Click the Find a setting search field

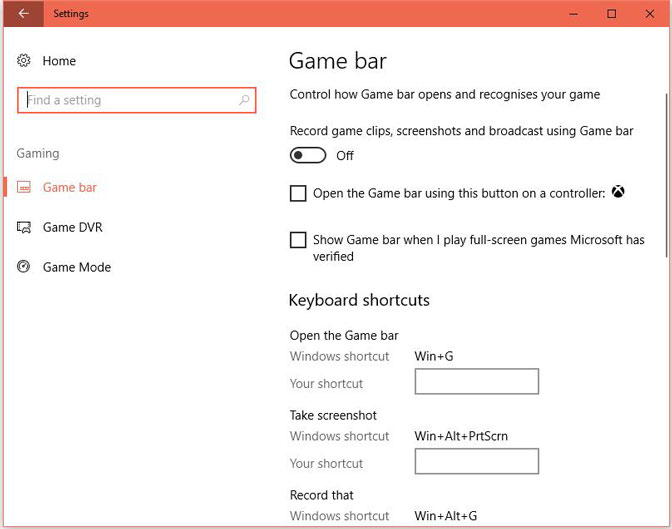pos(130,101)
